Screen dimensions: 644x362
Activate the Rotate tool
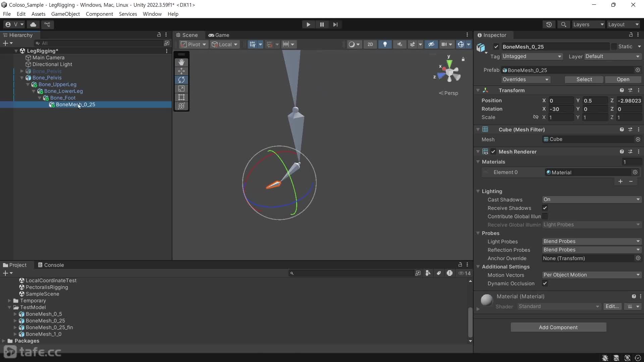tap(181, 80)
